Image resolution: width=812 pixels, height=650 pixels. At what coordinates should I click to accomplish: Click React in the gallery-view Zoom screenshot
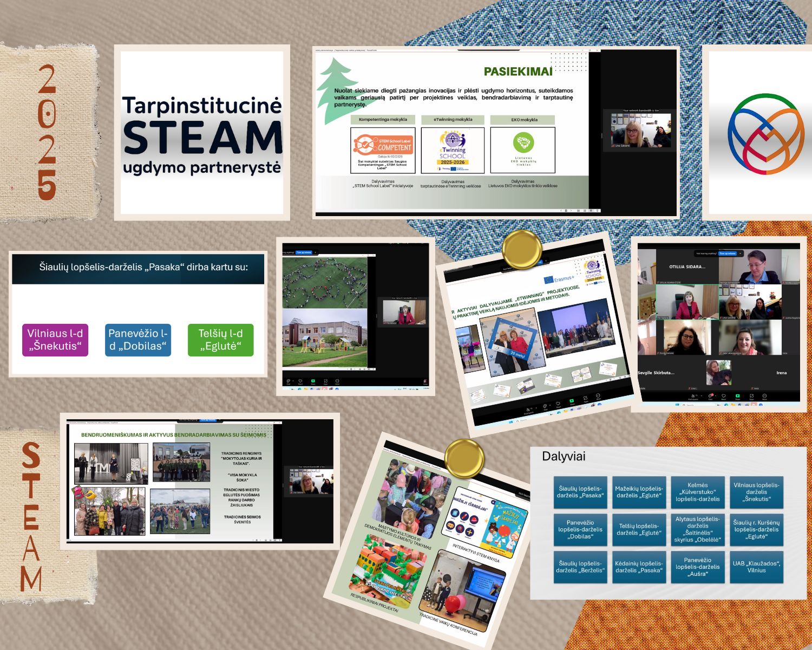point(724,397)
